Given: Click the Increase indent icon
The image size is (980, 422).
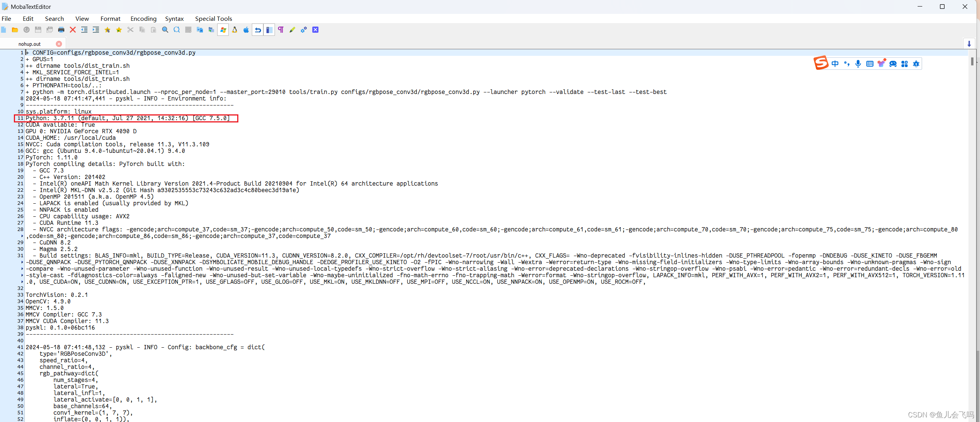Looking at the screenshot, I should (x=96, y=30).
